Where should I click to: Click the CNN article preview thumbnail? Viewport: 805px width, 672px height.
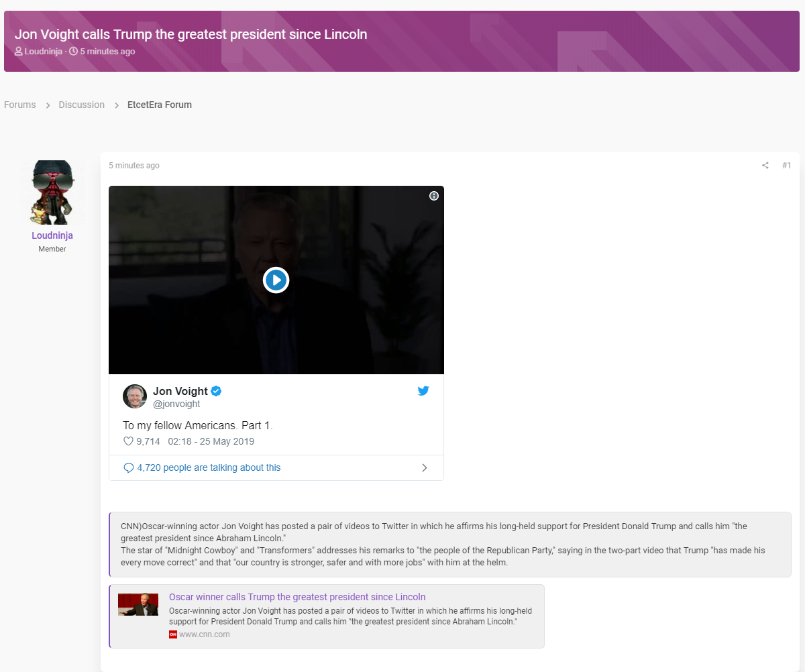coord(138,604)
